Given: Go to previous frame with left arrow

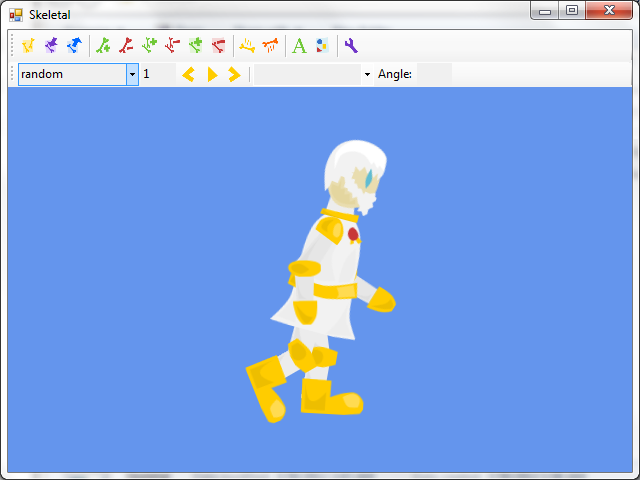Looking at the screenshot, I should coord(188,74).
